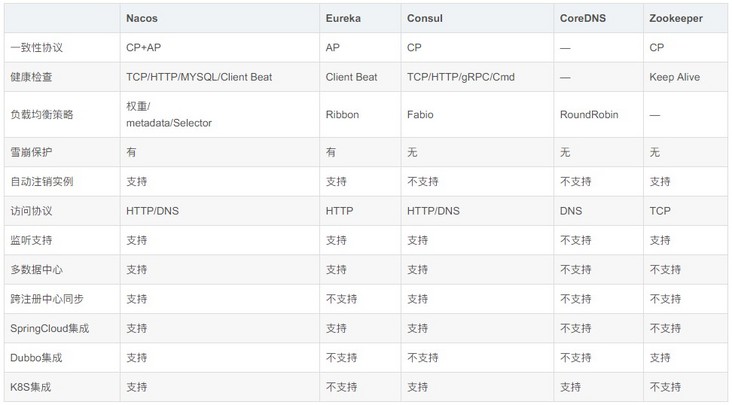This screenshot has width=732, height=405.
Task: Click the Nacos column header
Action: [x=142, y=19]
